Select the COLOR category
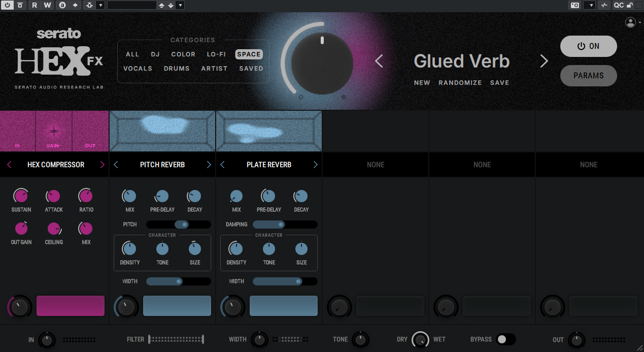Screen dimensions: 644x352 point(183,54)
